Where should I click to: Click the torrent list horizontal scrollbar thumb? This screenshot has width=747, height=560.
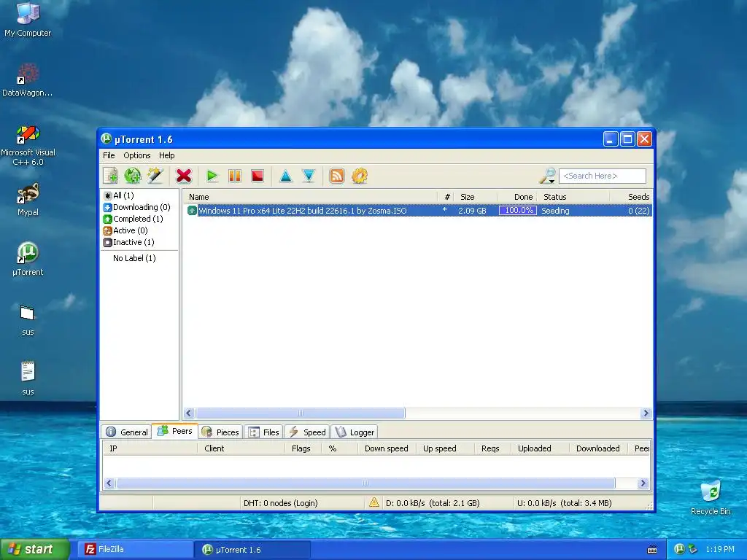(300, 413)
